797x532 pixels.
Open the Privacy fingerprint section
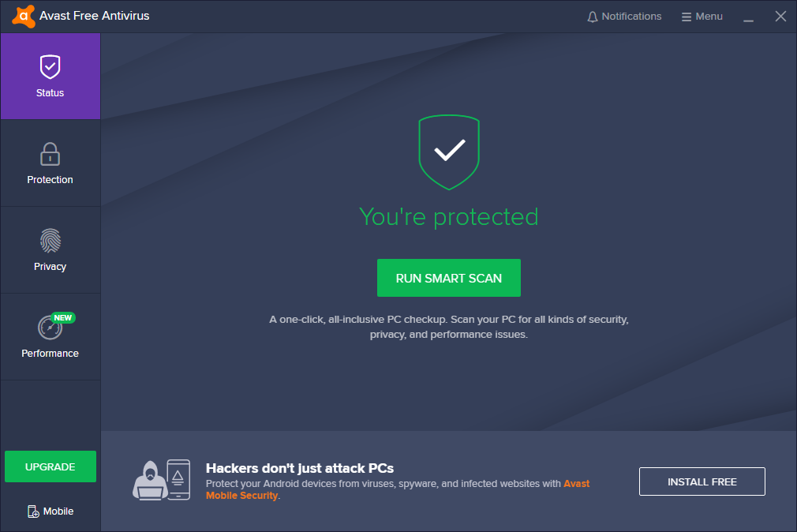tap(51, 250)
